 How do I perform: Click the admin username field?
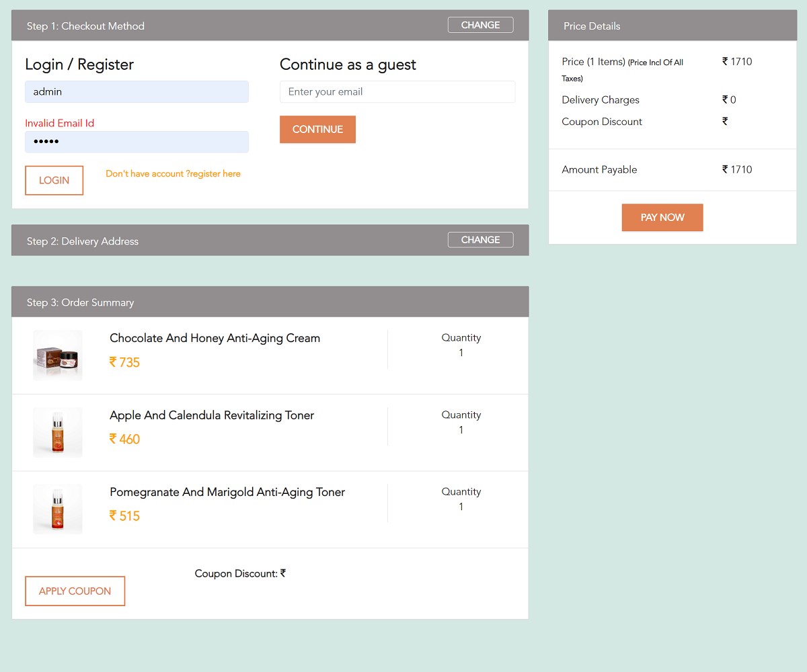pos(137,91)
